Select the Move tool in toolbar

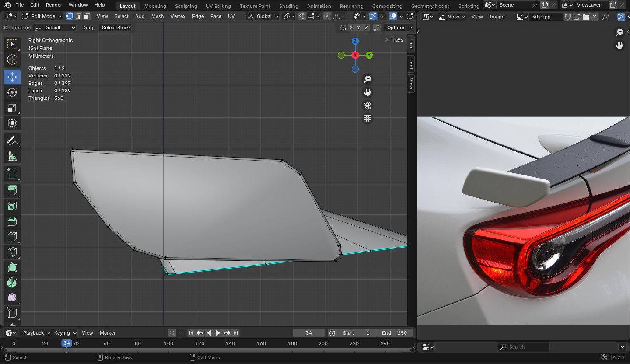(x=12, y=77)
